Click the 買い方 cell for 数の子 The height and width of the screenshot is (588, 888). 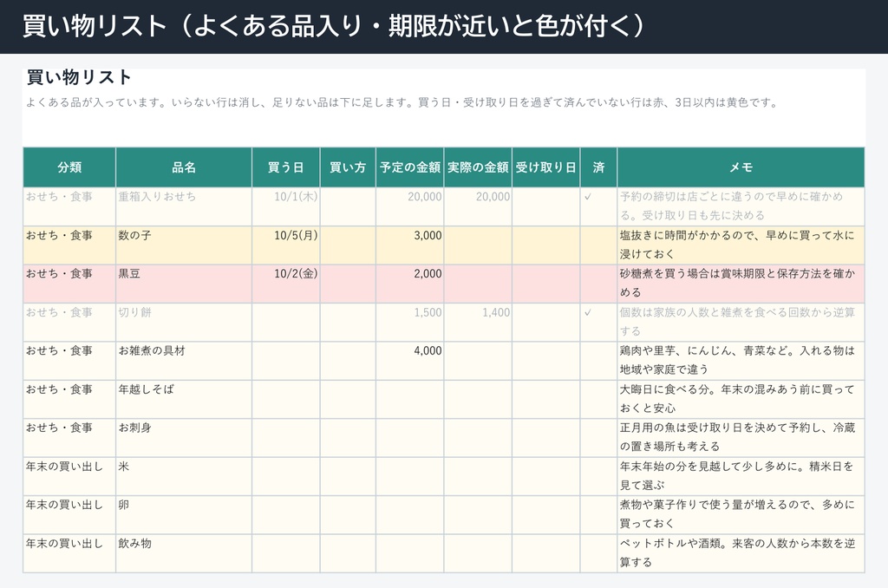pyautogui.click(x=348, y=245)
